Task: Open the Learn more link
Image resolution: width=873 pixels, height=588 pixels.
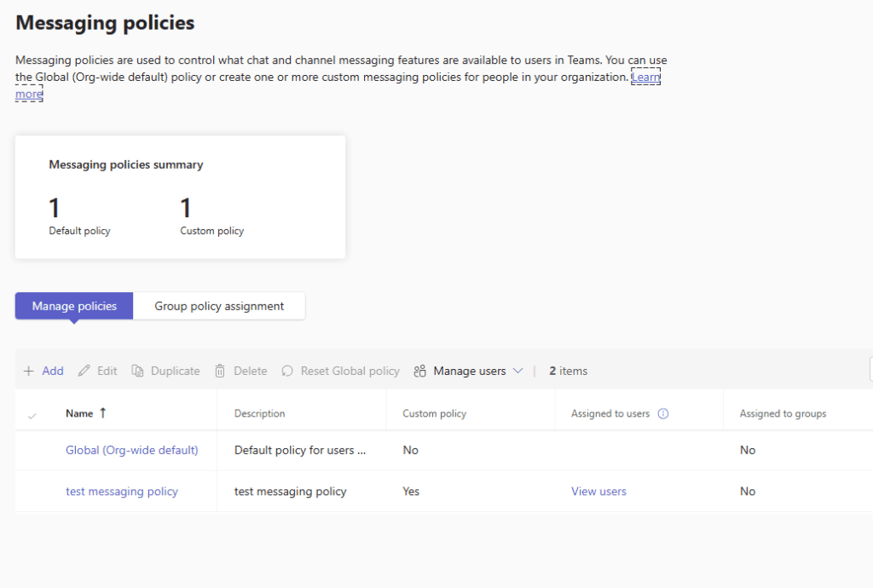Action: [x=645, y=78]
